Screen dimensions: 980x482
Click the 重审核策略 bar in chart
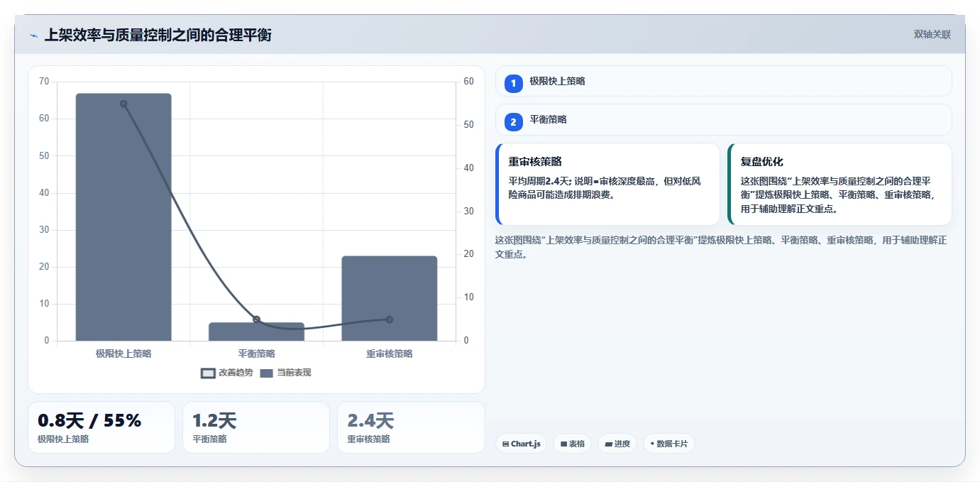point(390,298)
